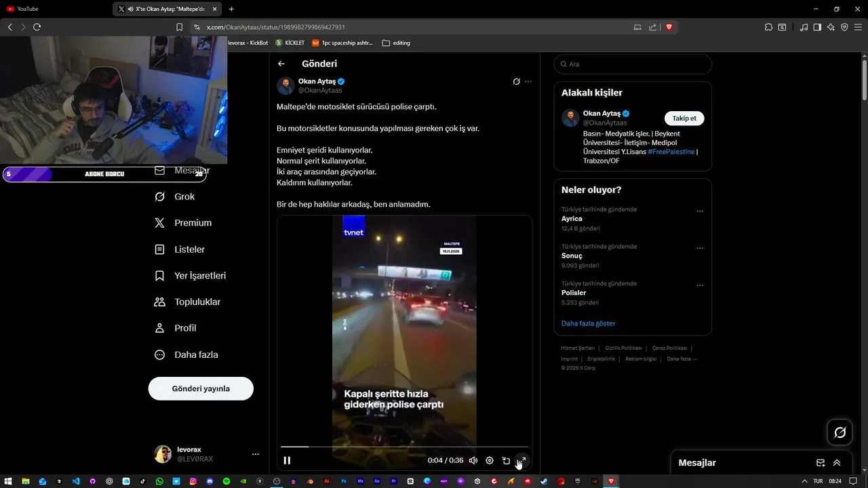Open options for Sonuç trend
The image size is (868, 488).
(x=700, y=248)
